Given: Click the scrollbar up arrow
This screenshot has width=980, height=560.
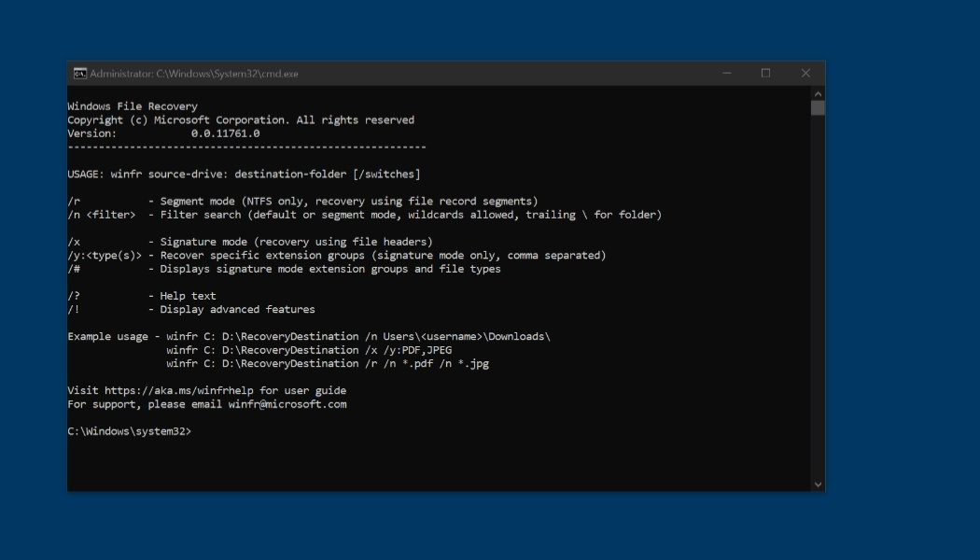Looking at the screenshot, I should tap(818, 93).
